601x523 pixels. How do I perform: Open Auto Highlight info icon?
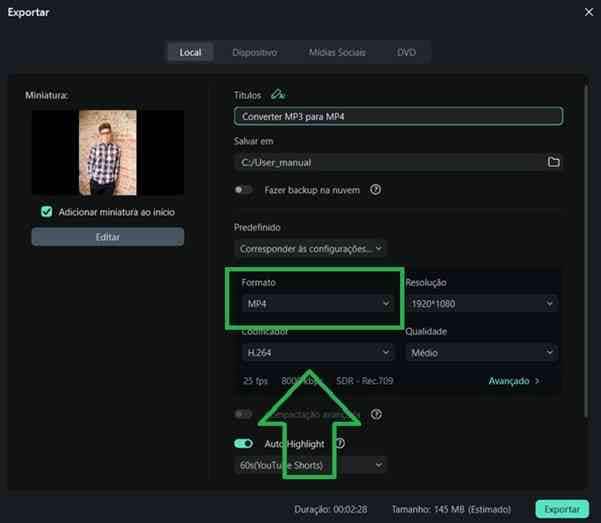point(340,444)
